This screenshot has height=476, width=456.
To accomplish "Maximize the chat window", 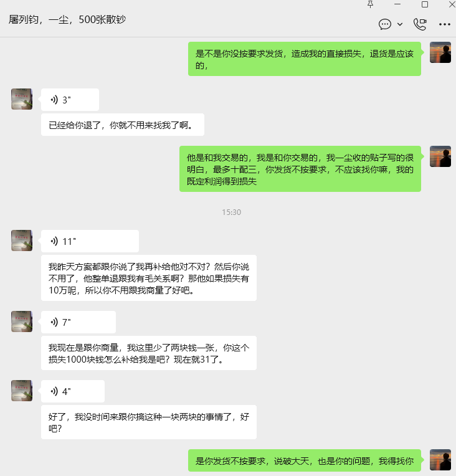I will tap(425, 4).
